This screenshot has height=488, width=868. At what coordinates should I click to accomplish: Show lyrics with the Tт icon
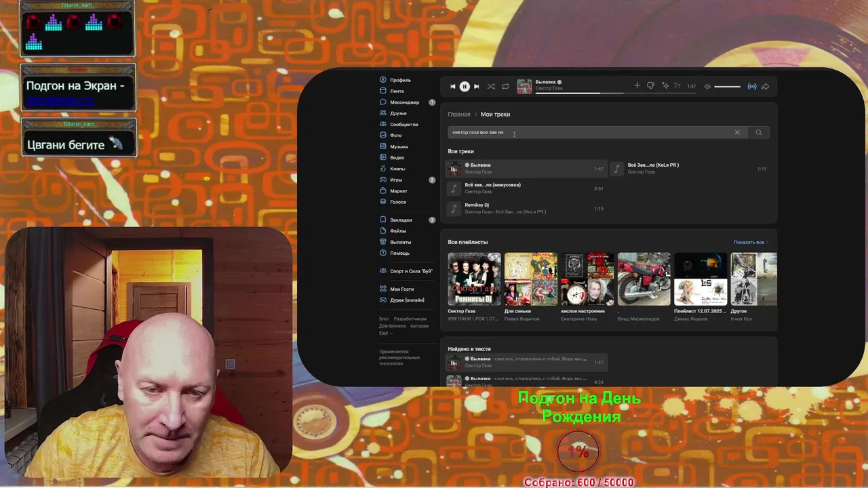[x=677, y=86]
